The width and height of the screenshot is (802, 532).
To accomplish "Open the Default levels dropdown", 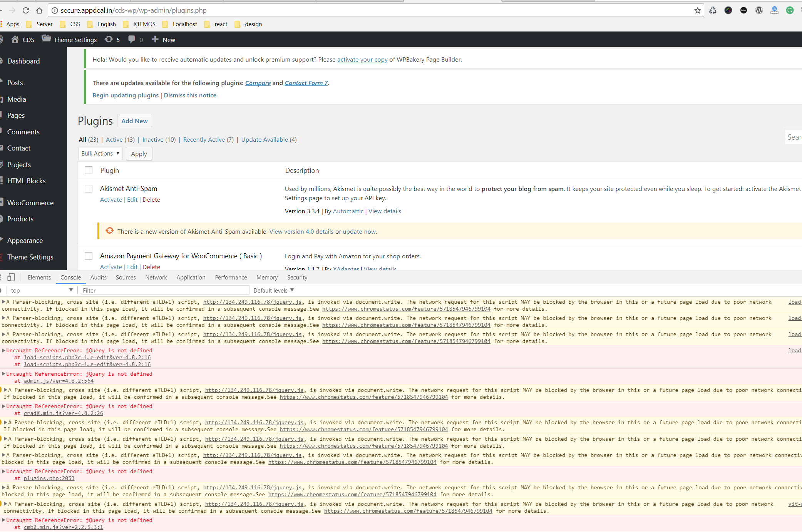I will point(273,290).
